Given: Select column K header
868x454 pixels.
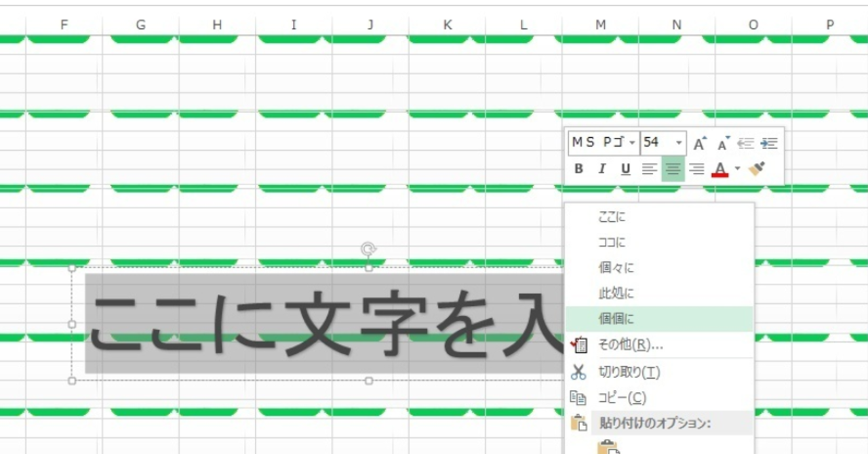Looking at the screenshot, I should pos(447,25).
